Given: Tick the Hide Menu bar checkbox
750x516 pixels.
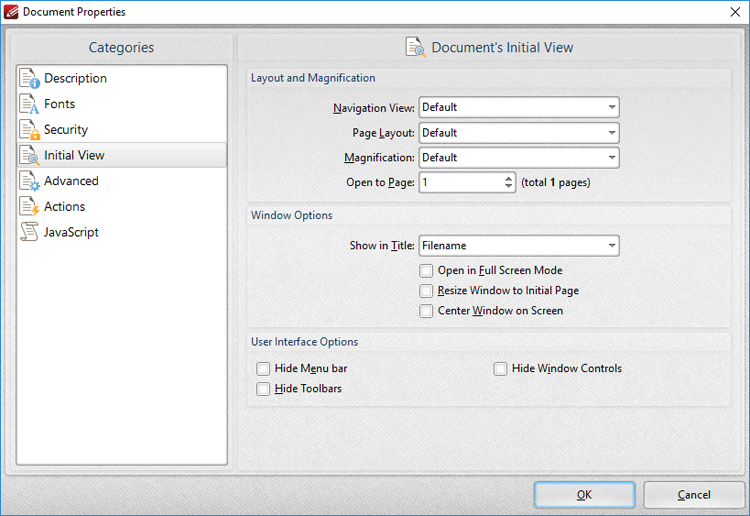Looking at the screenshot, I should pyautogui.click(x=263, y=369).
